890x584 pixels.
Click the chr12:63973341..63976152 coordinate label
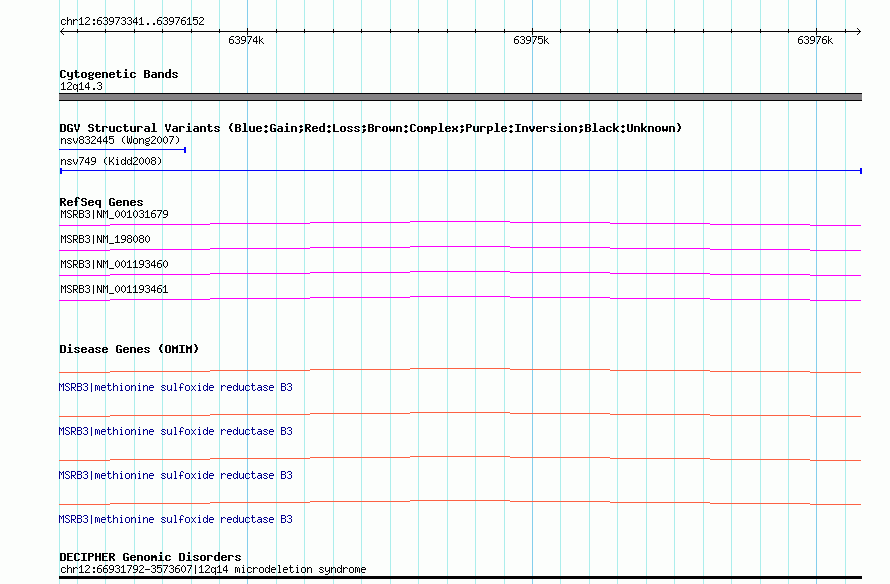[132, 22]
